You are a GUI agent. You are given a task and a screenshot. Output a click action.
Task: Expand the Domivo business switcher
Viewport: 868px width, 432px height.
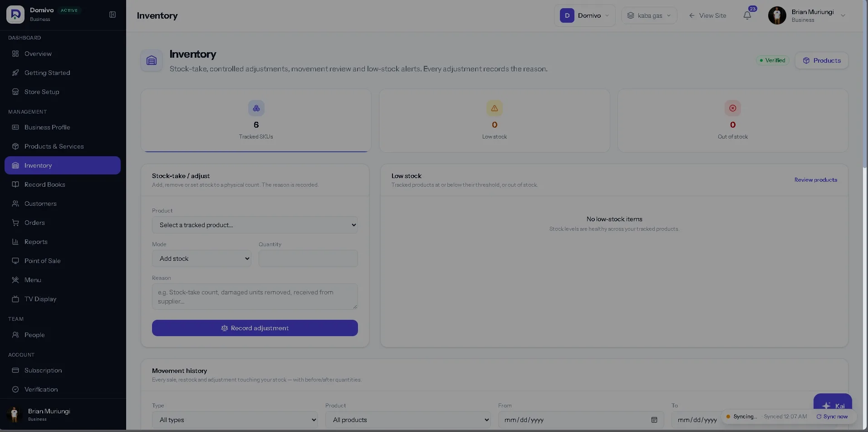[585, 15]
